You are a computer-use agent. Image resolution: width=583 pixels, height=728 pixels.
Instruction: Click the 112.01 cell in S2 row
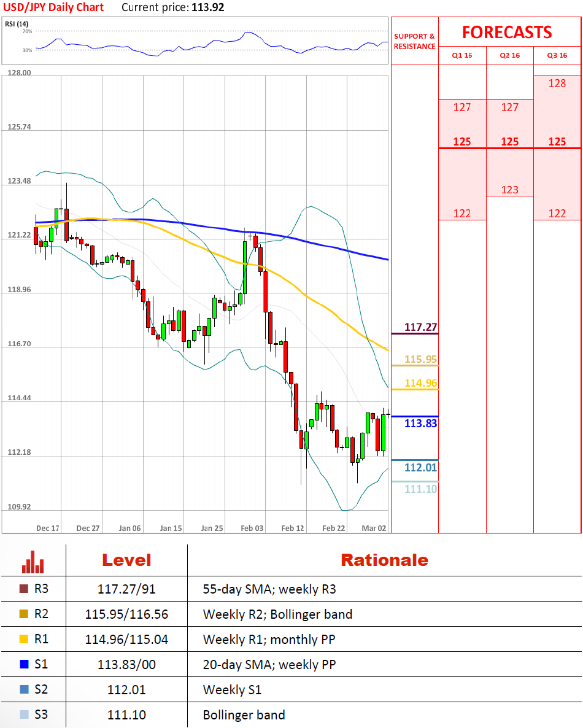pos(126,689)
